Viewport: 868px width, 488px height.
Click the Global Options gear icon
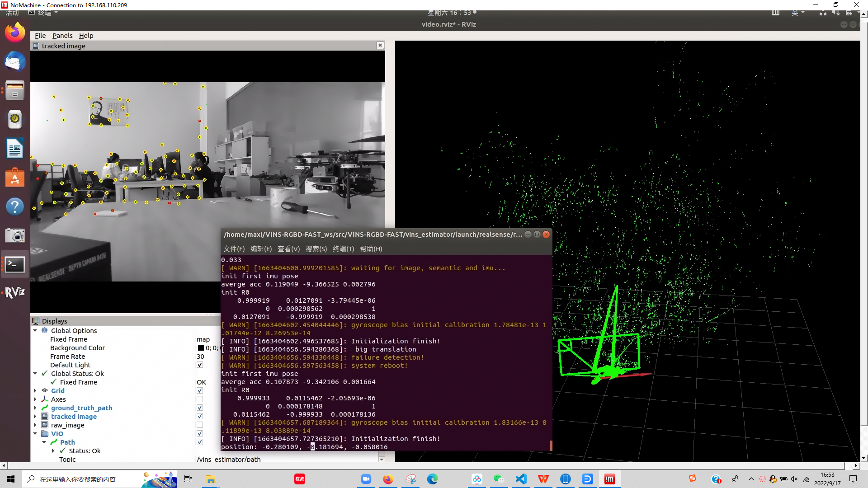click(x=44, y=330)
